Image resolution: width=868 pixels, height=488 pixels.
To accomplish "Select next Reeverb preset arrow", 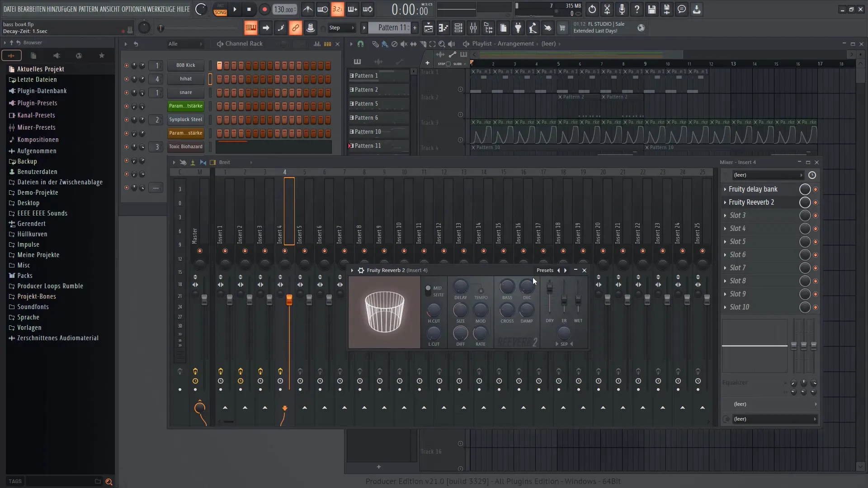I will click(x=565, y=270).
